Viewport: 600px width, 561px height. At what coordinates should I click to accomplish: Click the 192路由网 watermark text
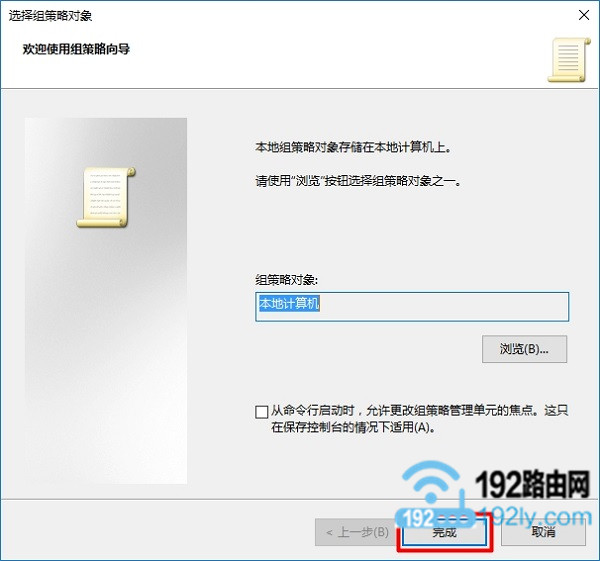532,484
